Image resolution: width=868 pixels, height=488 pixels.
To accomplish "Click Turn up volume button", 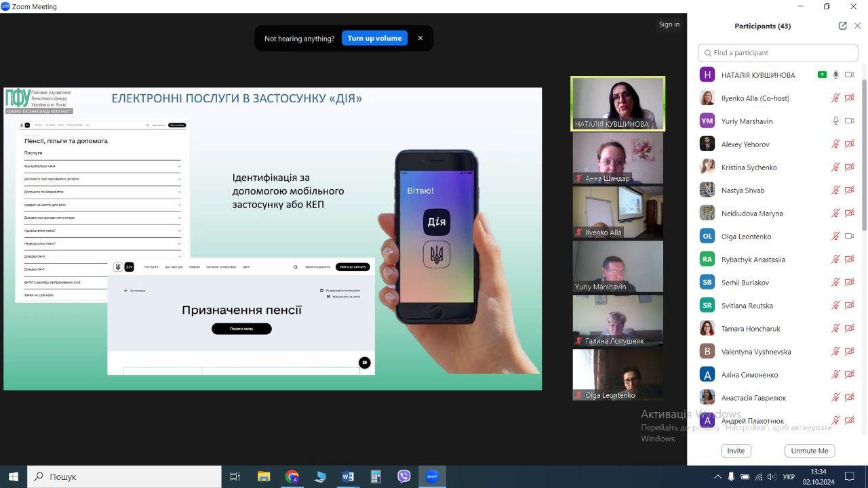I will (374, 38).
